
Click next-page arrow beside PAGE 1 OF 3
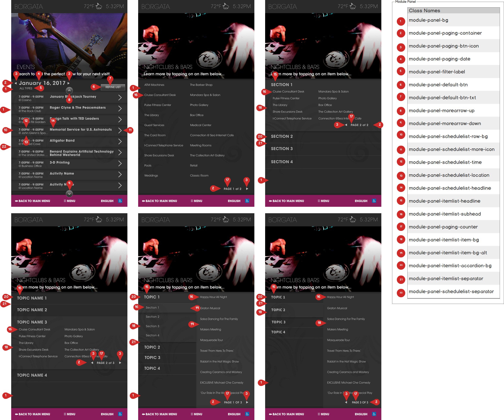pyautogui.click(x=247, y=402)
